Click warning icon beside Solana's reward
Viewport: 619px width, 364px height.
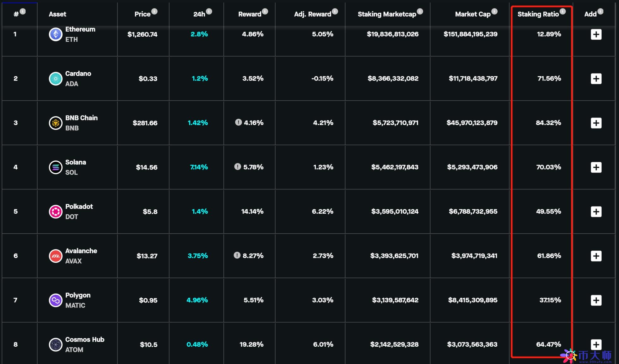[x=238, y=166]
